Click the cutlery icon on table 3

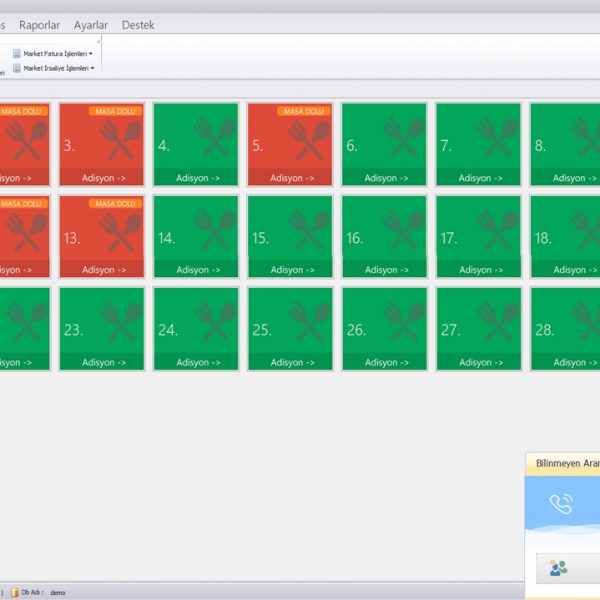(120, 139)
